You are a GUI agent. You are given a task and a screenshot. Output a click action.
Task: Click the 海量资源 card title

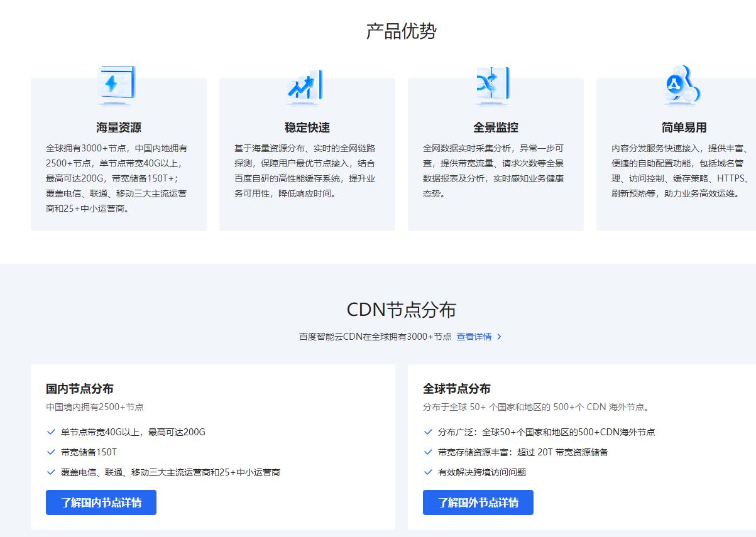coord(119,127)
